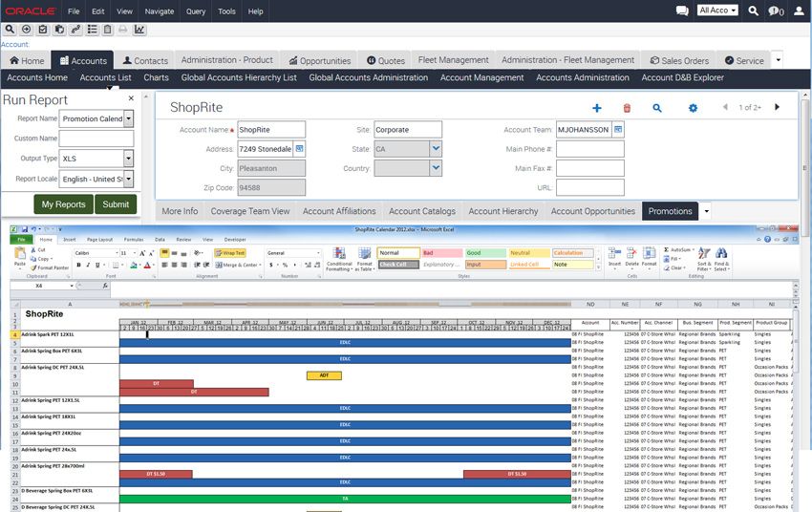
Task: Click the clipboard checkmark toolbar icon
Action: point(43,30)
